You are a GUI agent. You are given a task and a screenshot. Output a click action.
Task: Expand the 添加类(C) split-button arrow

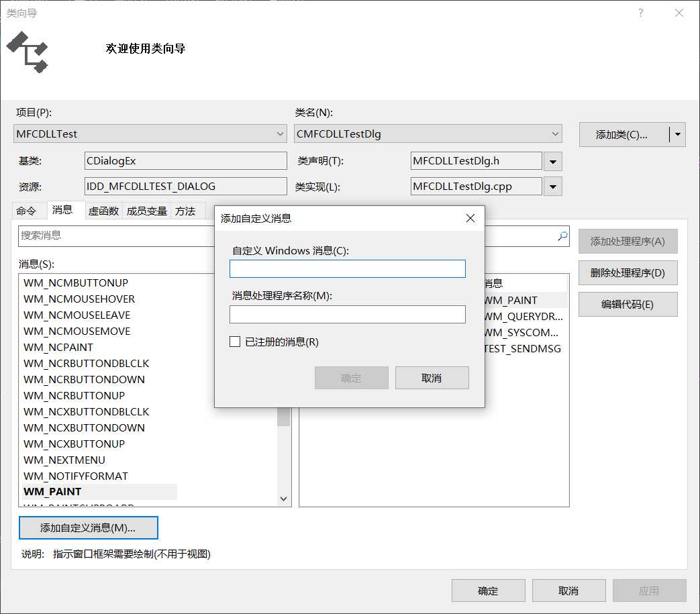coord(678,134)
